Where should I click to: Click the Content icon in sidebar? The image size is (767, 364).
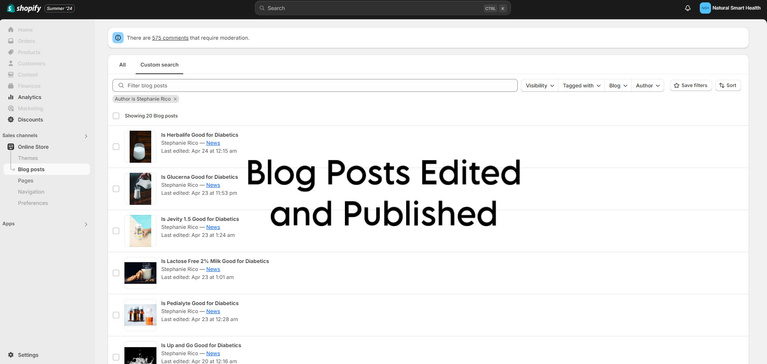11,75
